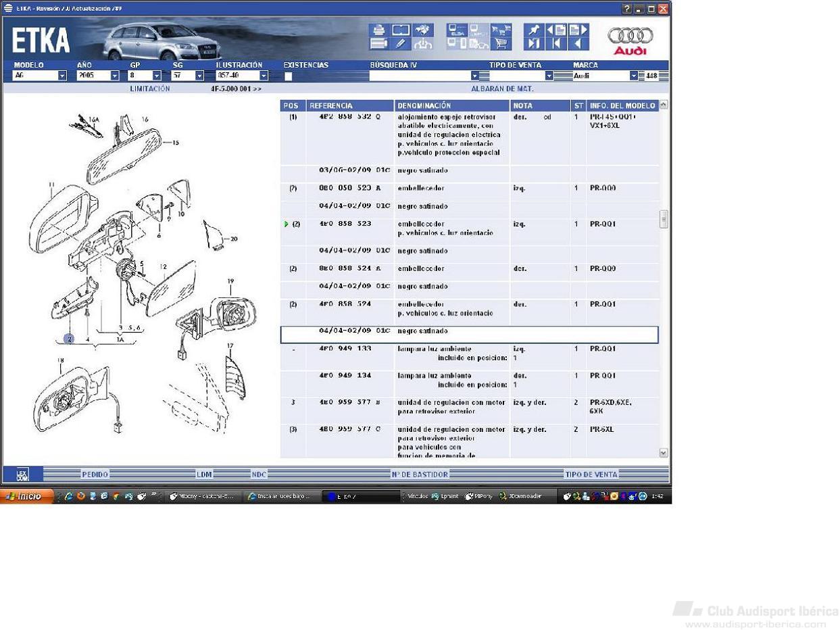Select part row 4F0 959 577 C

(469, 441)
